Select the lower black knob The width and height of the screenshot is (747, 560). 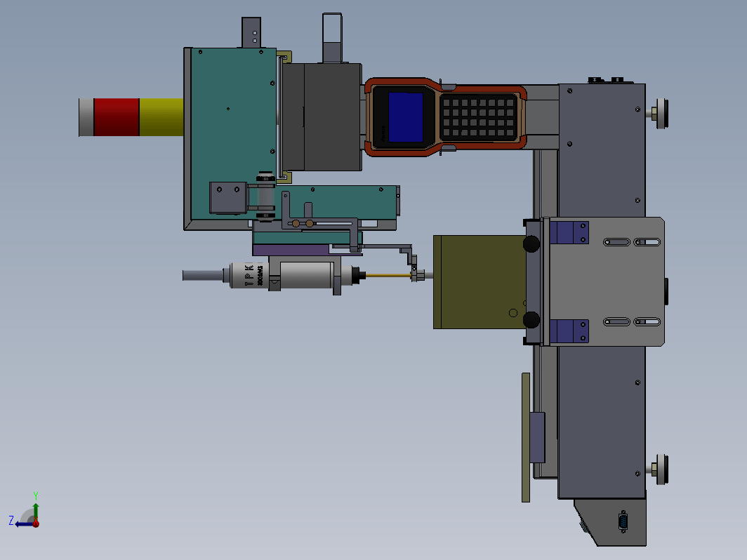pos(531,319)
